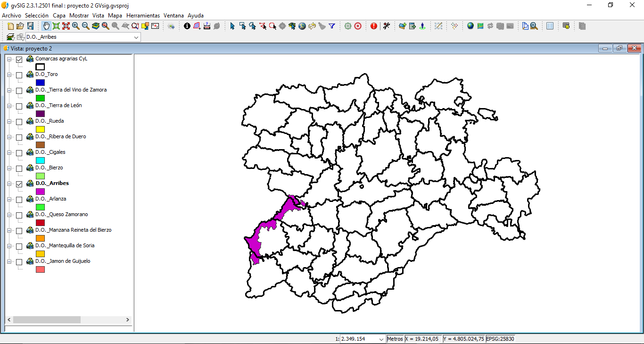This screenshot has width=644, height=344.
Task: Hide the D.O._Arribes layer
Action: 19,184
